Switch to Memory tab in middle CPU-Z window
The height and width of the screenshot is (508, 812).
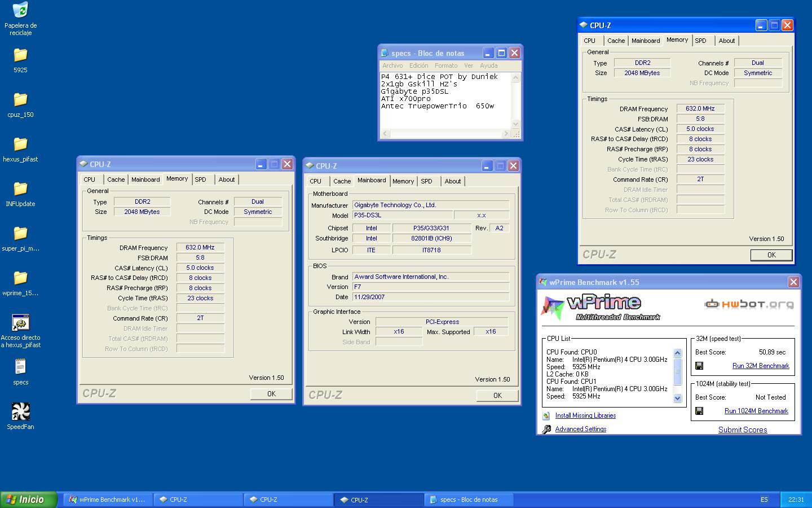[403, 181]
